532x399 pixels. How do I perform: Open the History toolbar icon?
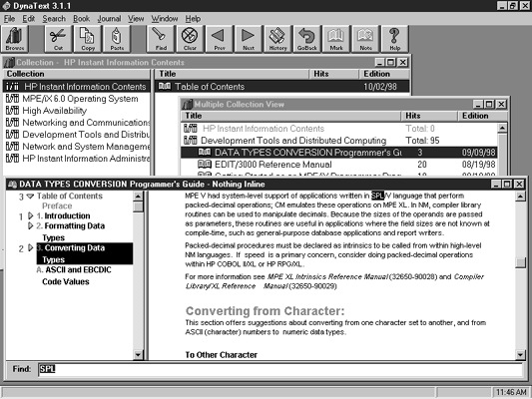[x=277, y=39]
